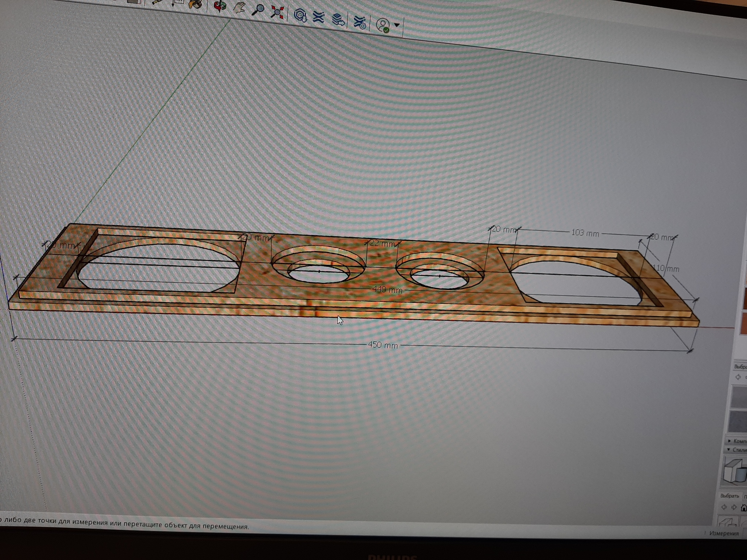This screenshot has height=560, width=747.
Task: Pick the upper gray material swatch
Action: point(740,397)
